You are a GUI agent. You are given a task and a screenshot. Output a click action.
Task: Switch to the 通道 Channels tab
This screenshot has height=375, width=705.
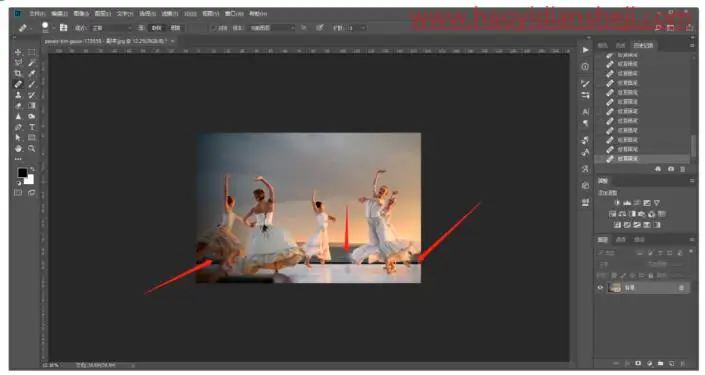coord(620,240)
